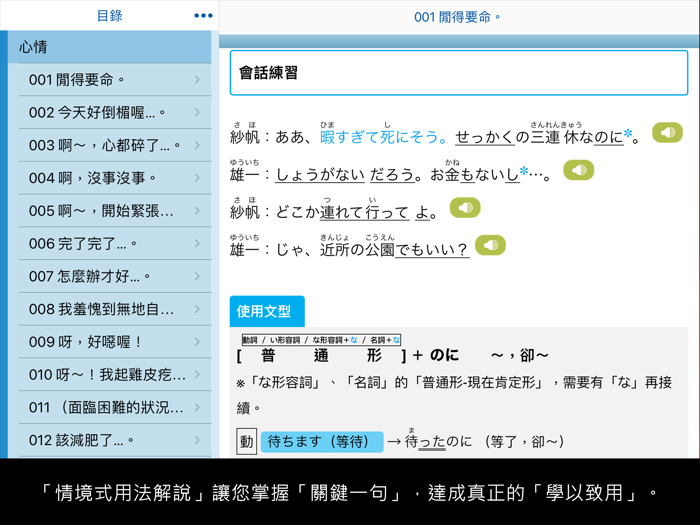Image resolution: width=700 pixels, height=525 pixels.
Task: Open lesson 004 啊，沒事沒事
Action: point(115,178)
